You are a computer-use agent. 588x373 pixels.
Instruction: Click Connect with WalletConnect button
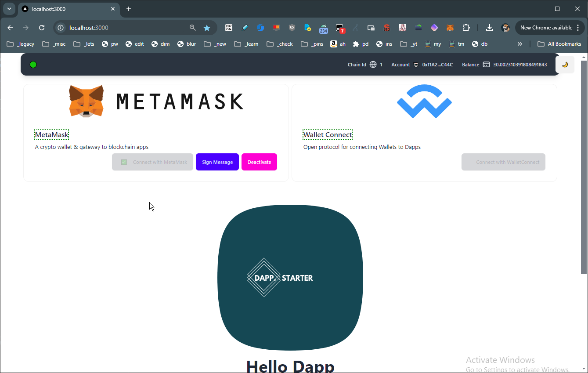[503, 162]
